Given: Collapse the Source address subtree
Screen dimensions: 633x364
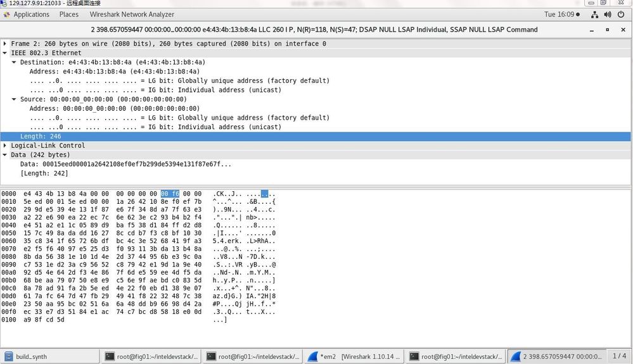Looking at the screenshot, I should click(x=14, y=99).
